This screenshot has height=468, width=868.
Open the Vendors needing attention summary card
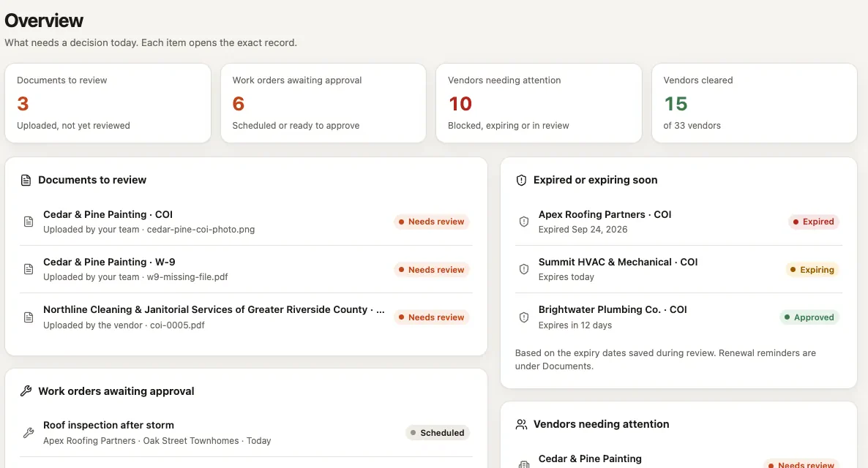coord(539,103)
